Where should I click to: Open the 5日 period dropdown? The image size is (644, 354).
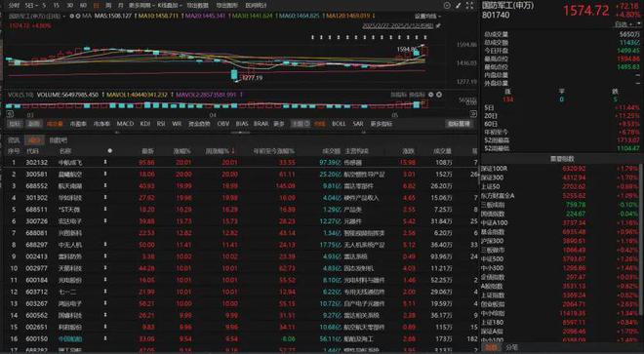tap(31, 5)
